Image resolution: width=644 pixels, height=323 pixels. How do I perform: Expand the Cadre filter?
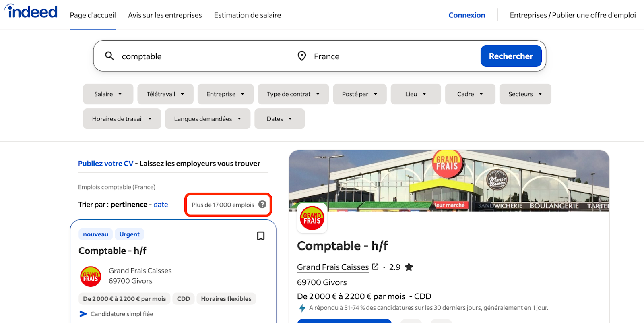tap(470, 94)
